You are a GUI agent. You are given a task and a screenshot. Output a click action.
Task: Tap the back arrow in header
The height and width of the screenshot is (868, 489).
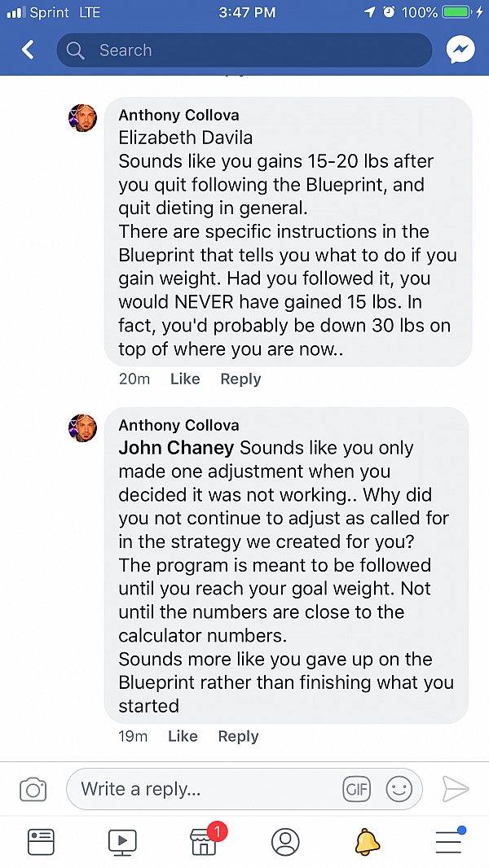(x=28, y=50)
